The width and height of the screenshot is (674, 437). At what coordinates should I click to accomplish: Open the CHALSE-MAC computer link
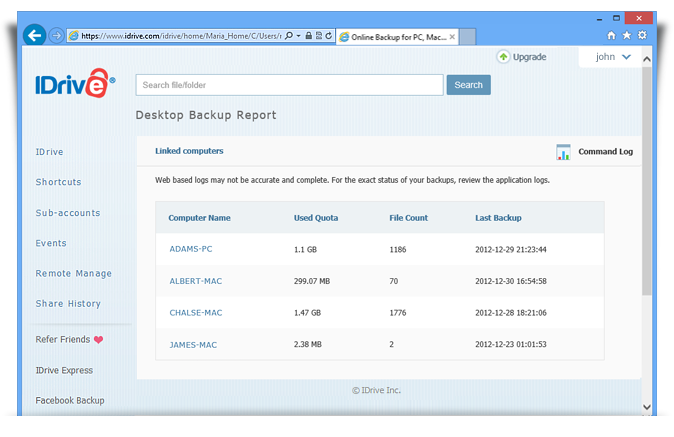pos(196,313)
